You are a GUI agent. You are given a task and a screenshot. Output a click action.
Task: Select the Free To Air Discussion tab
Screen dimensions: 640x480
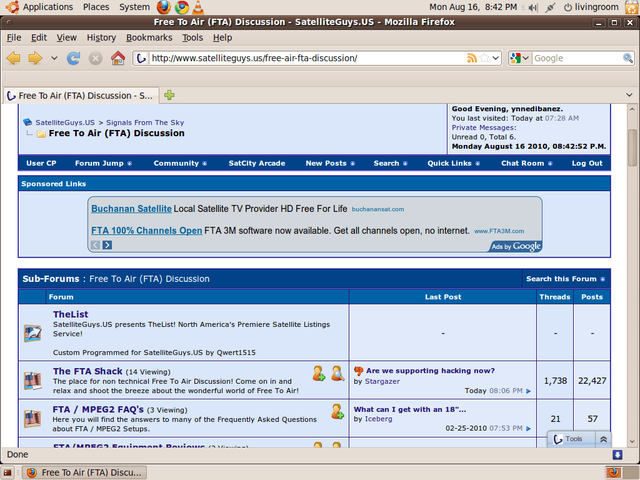(81, 96)
